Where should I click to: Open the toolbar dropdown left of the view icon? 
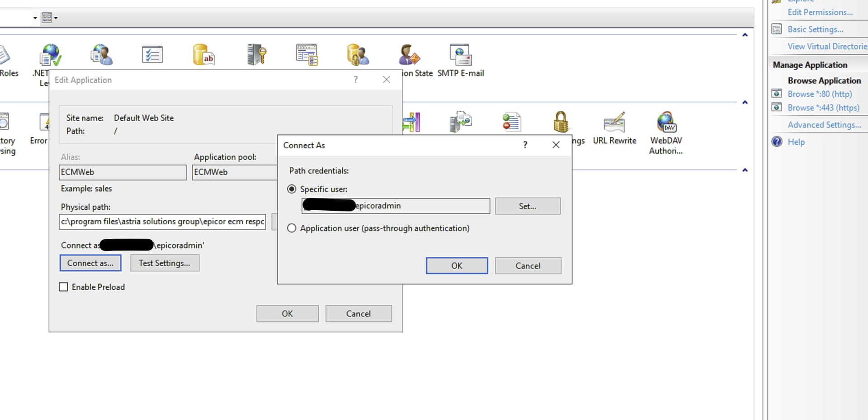tap(35, 18)
